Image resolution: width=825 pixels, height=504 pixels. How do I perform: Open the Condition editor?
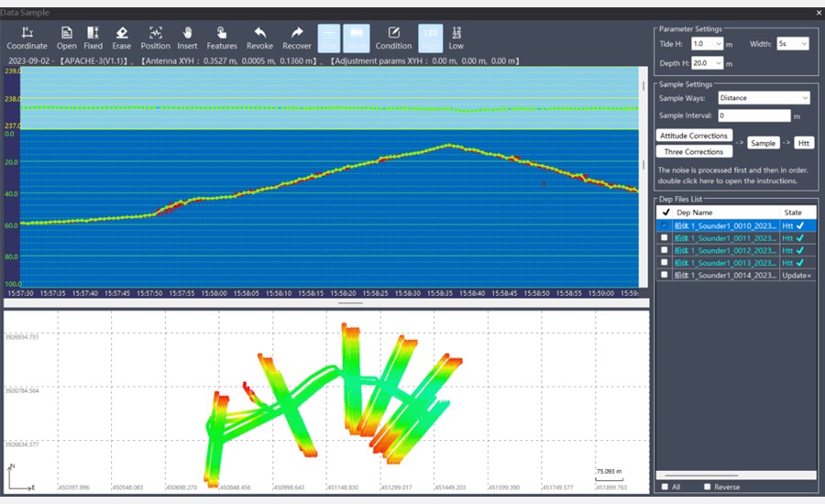(393, 38)
